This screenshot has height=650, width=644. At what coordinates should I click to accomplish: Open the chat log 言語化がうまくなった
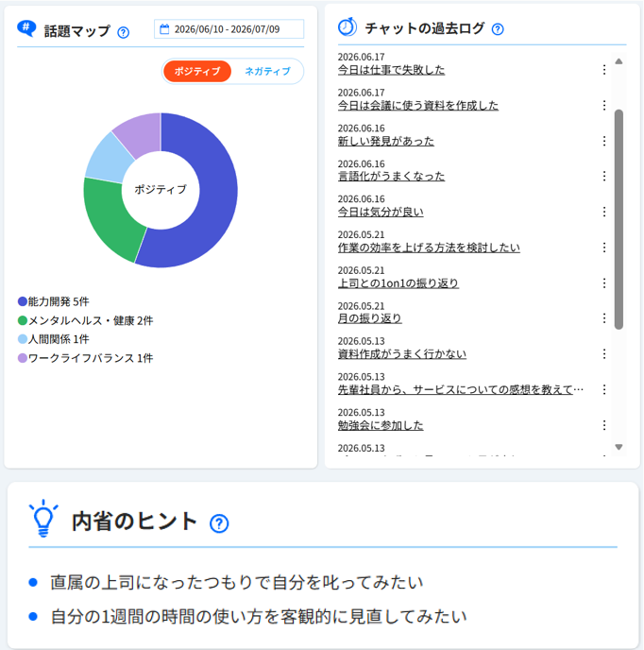[x=391, y=176]
